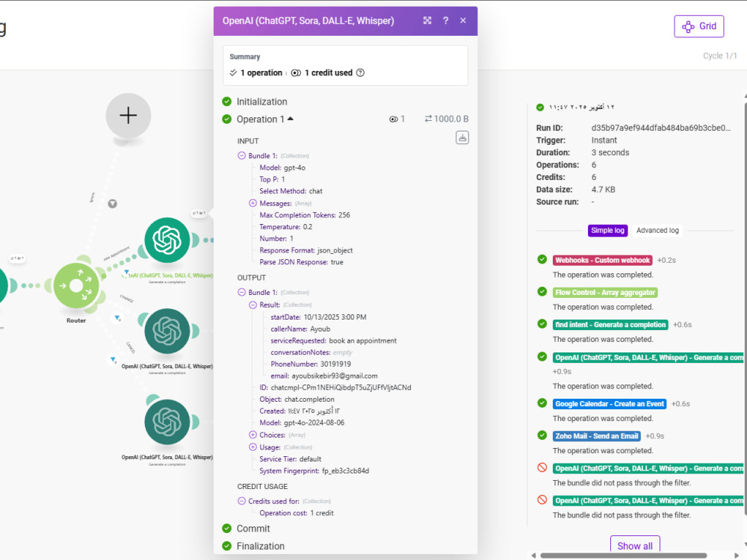747x560 pixels.
Task: Click Temperature 0.2 input row
Action: click(x=286, y=227)
